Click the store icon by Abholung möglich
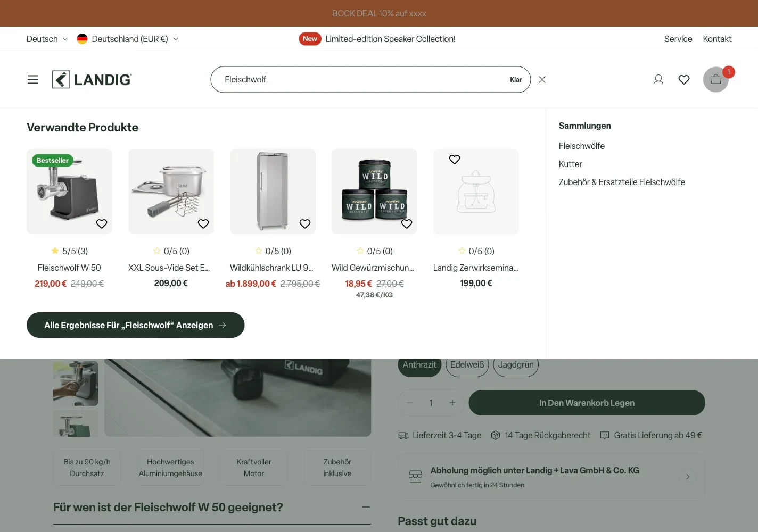758x532 pixels. tap(416, 477)
